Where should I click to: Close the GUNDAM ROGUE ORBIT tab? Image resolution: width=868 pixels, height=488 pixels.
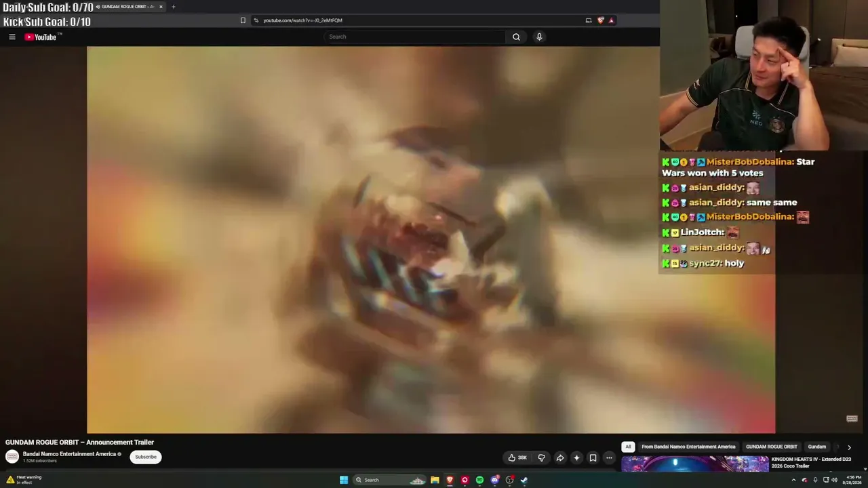pyautogui.click(x=161, y=7)
